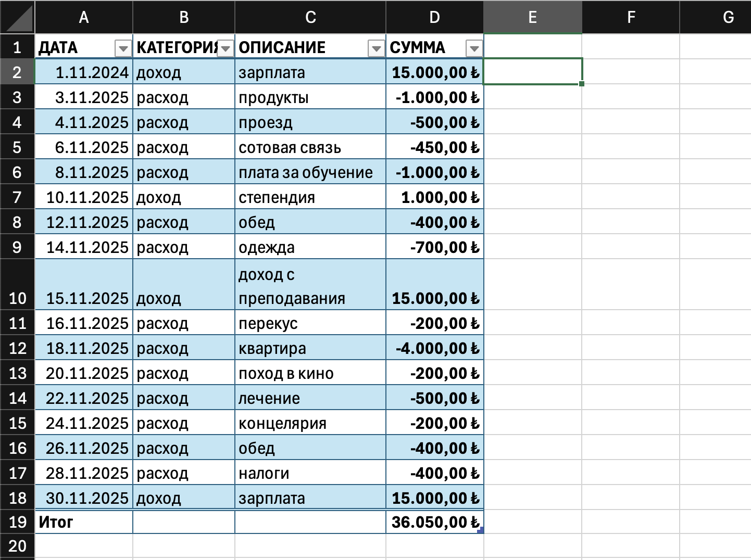Click cell 'проезд'

(310, 122)
